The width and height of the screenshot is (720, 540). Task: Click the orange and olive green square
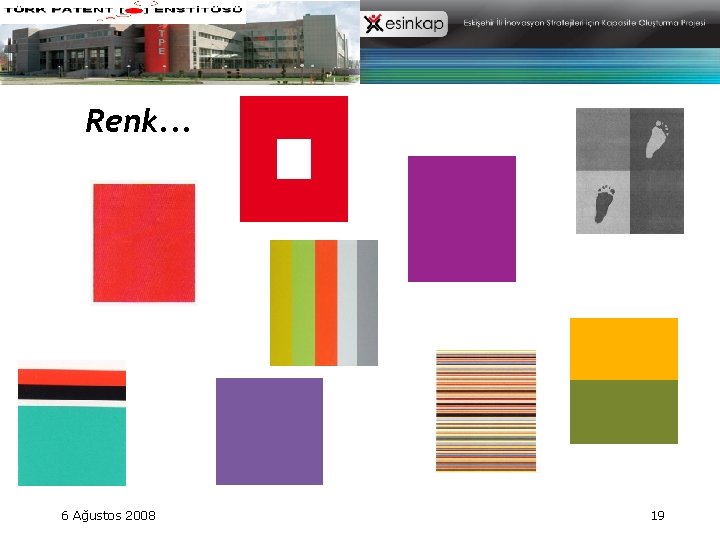(x=624, y=381)
